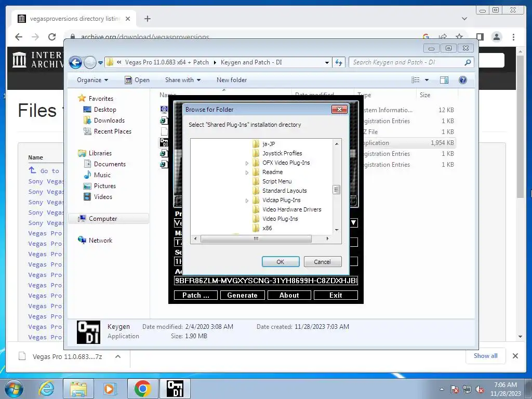Click the horizontal scrollbar left arrow in folder tree
The width and height of the screenshot is (532, 399).
(195, 239)
